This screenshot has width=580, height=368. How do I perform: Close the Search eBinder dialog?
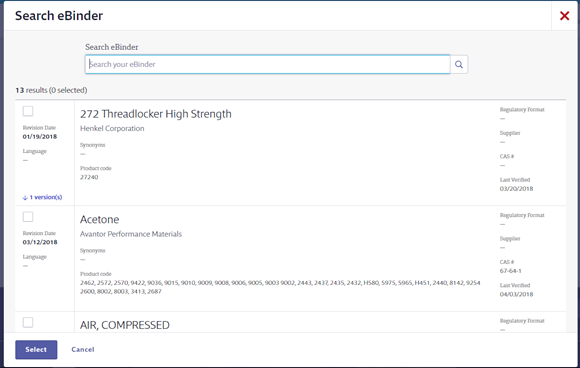(564, 16)
